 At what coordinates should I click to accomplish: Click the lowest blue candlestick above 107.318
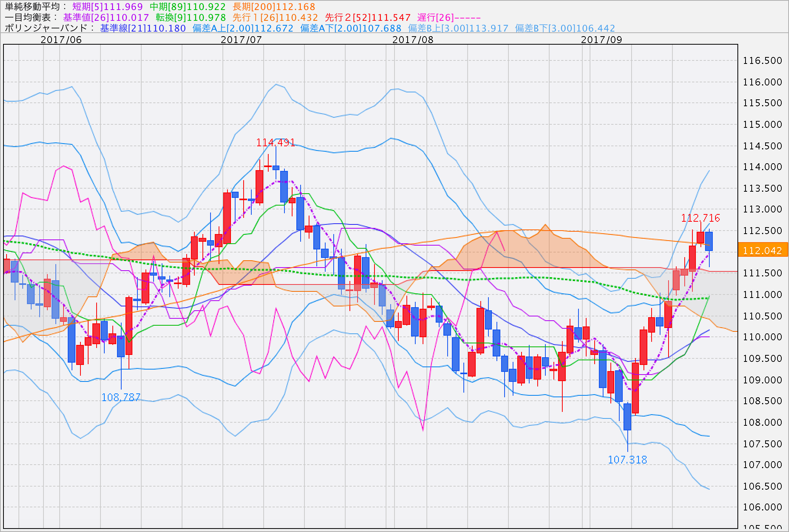point(627,417)
